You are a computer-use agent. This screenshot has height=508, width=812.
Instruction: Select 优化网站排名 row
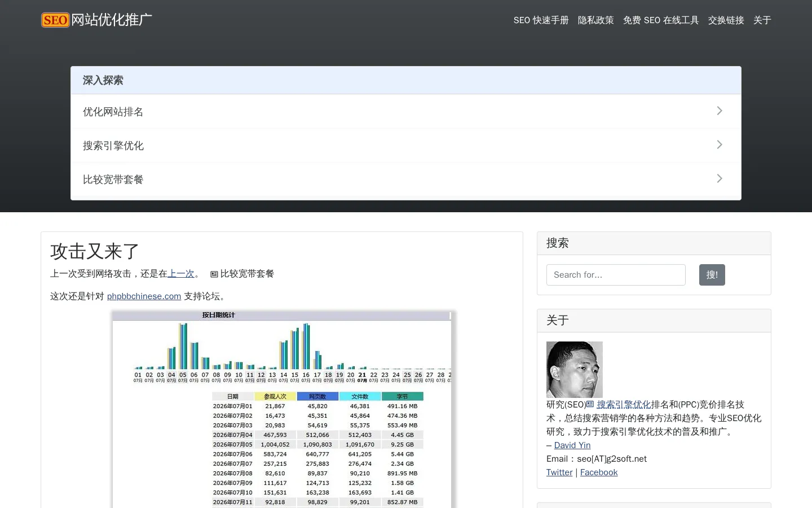click(x=406, y=111)
